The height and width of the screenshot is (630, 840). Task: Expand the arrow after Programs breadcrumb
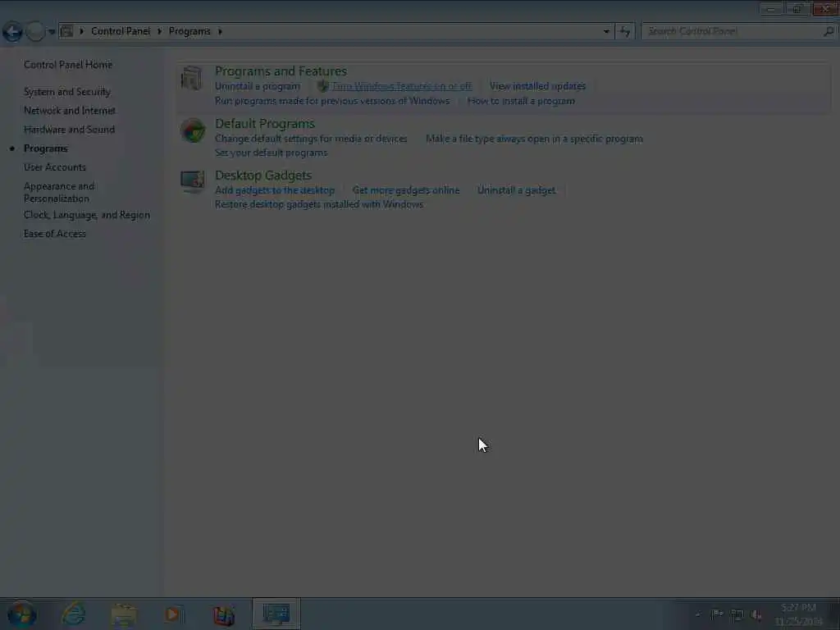click(x=220, y=31)
